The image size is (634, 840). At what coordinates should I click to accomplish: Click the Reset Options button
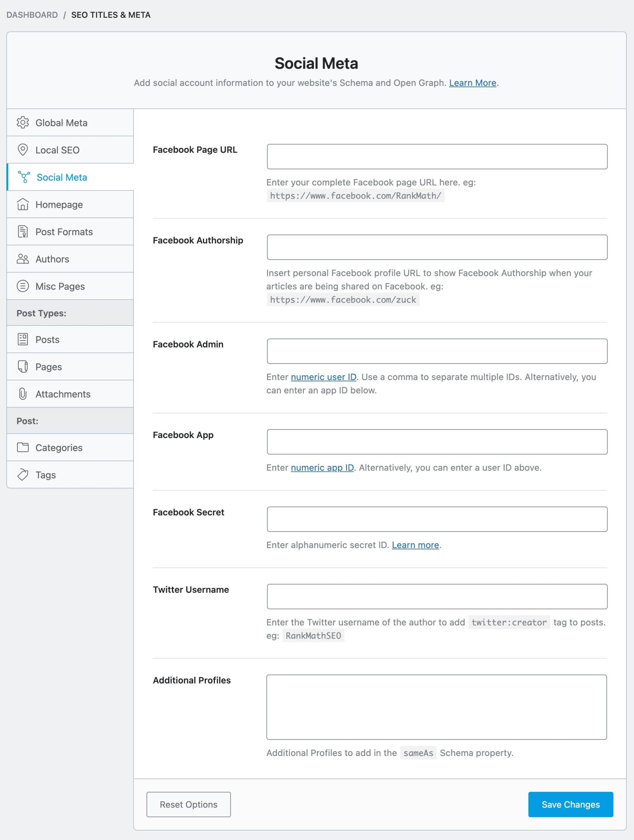coord(188,804)
